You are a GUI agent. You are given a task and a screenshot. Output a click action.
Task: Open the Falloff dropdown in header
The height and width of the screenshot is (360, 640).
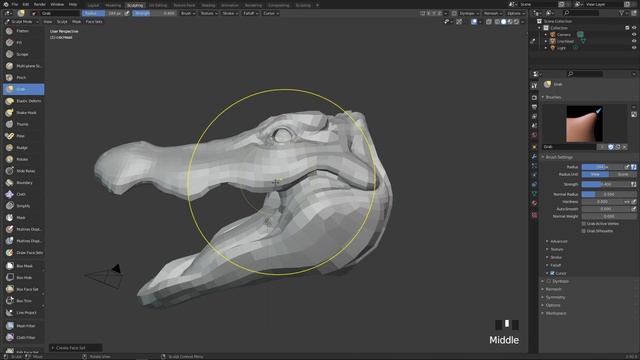[250, 13]
